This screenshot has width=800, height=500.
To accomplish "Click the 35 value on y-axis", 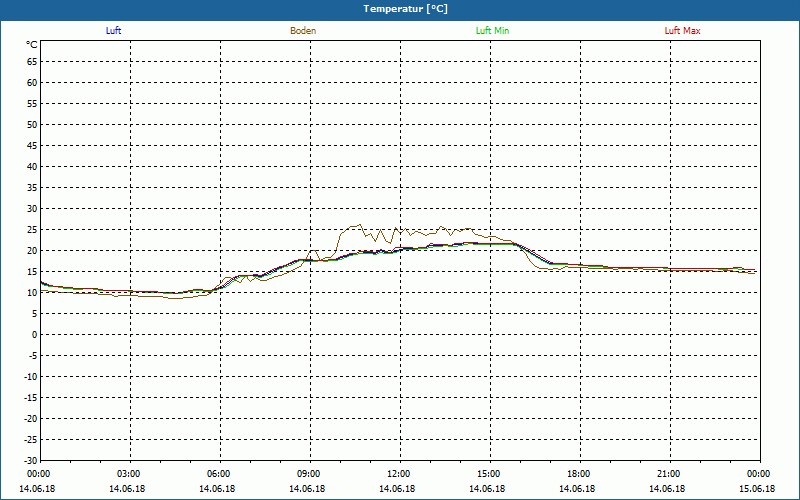I will 32,188.
